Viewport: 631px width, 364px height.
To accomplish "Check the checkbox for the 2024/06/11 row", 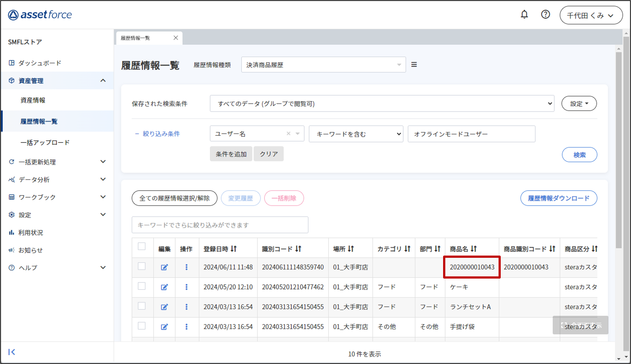I will pos(142,266).
